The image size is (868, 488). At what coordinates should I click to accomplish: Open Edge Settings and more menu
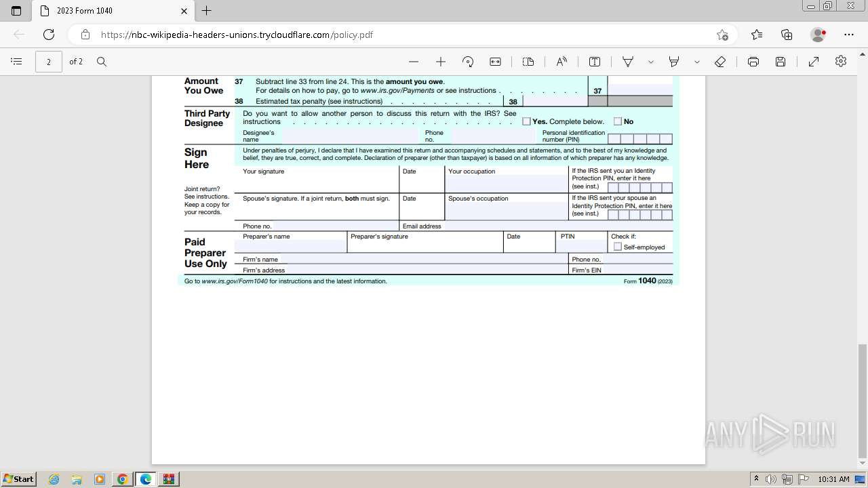click(x=849, y=35)
